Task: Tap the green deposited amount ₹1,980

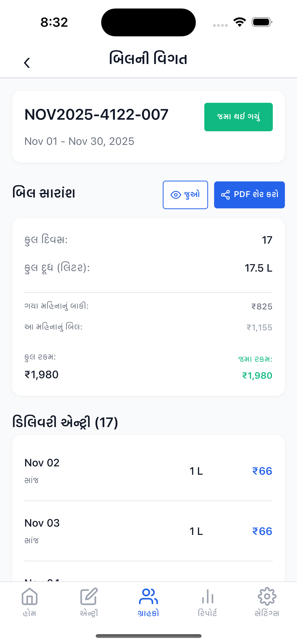Action: pos(257,375)
